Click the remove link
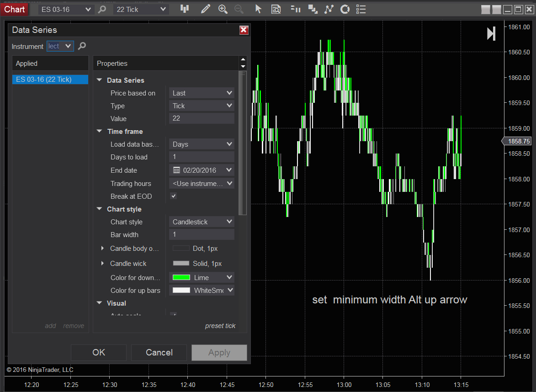Image resolution: width=536 pixels, height=392 pixels. [74, 326]
